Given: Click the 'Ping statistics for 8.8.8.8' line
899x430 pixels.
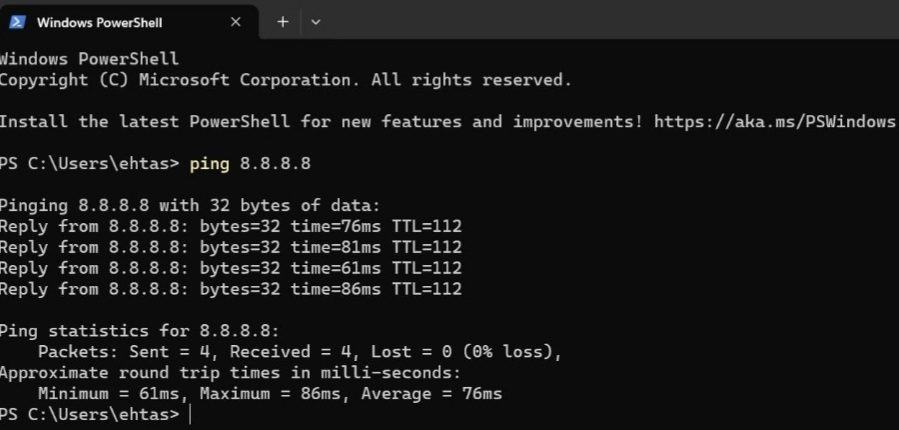Looking at the screenshot, I should 140,331.
